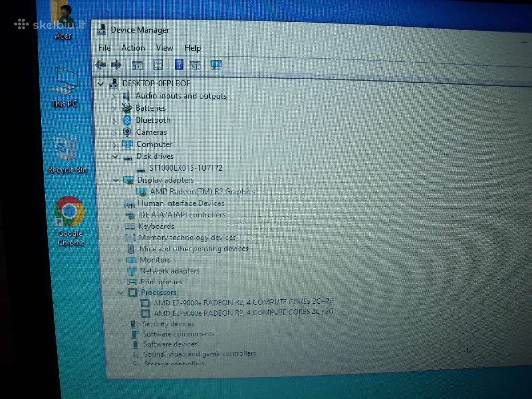
Task: Select Sound, video and game controllers label
Action: (199, 354)
